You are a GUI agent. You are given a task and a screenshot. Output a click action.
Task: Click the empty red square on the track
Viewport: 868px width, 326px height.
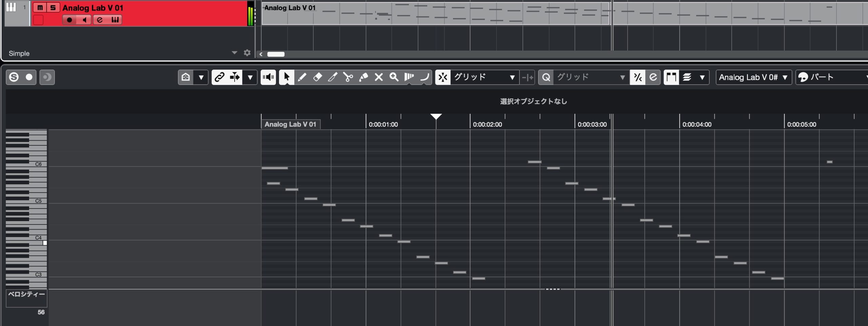pyautogui.click(x=38, y=20)
